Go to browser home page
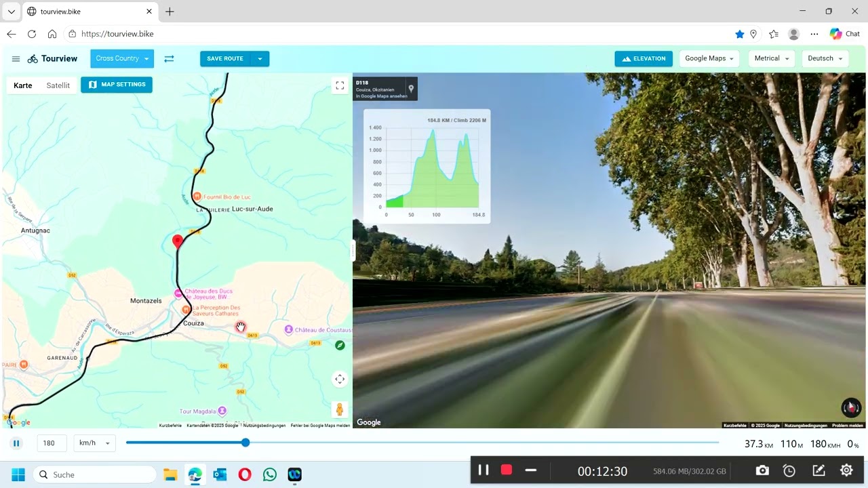Screen dimensions: 868x488 pyautogui.click(x=52, y=34)
